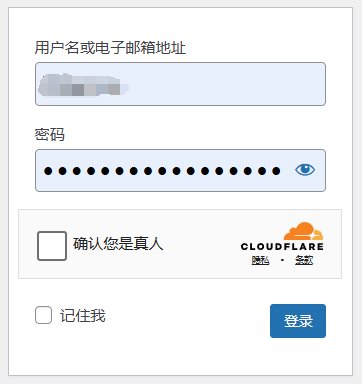This screenshot has height=384, width=362.
Task: Click the 记住我 label text
Action: (x=83, y=315)
